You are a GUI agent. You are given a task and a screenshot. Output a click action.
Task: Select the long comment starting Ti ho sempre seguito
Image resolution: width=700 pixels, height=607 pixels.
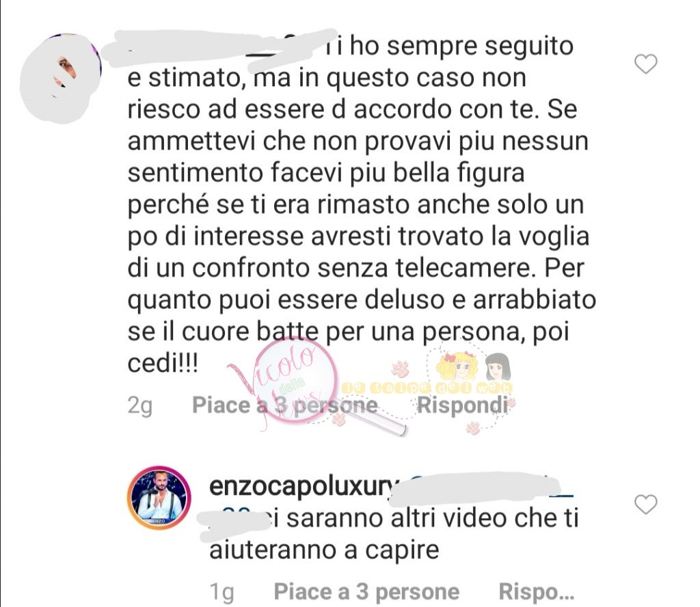coord(362,204)
